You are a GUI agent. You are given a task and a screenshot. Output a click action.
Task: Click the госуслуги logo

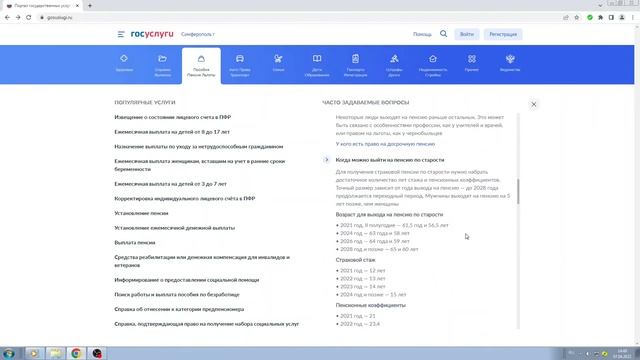[152, 34]
